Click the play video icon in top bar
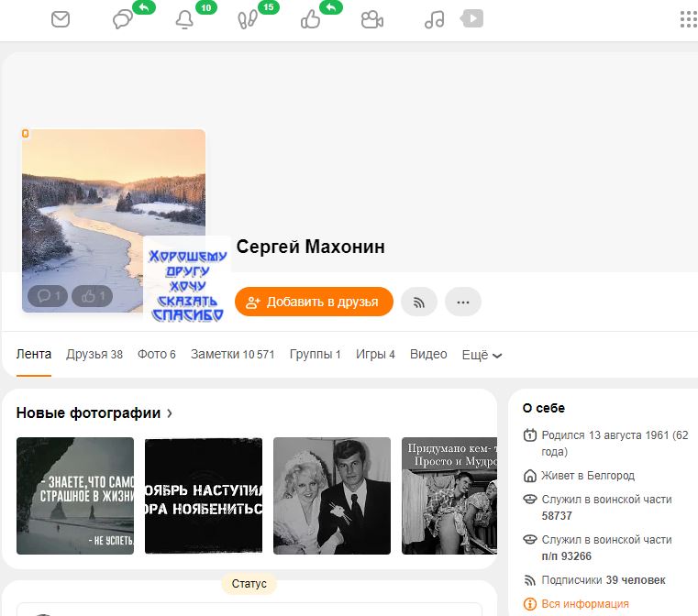This screenshot has width=698, height=616. click(x=471, y=18)
